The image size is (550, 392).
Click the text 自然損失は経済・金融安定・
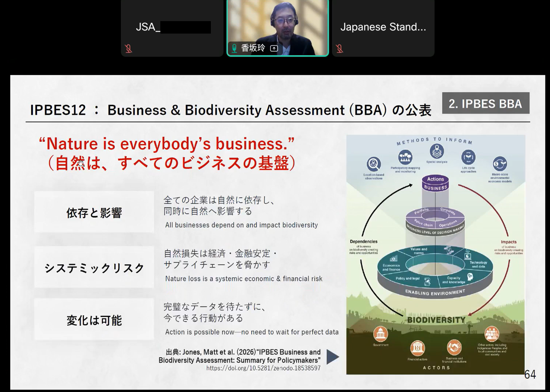220,254
